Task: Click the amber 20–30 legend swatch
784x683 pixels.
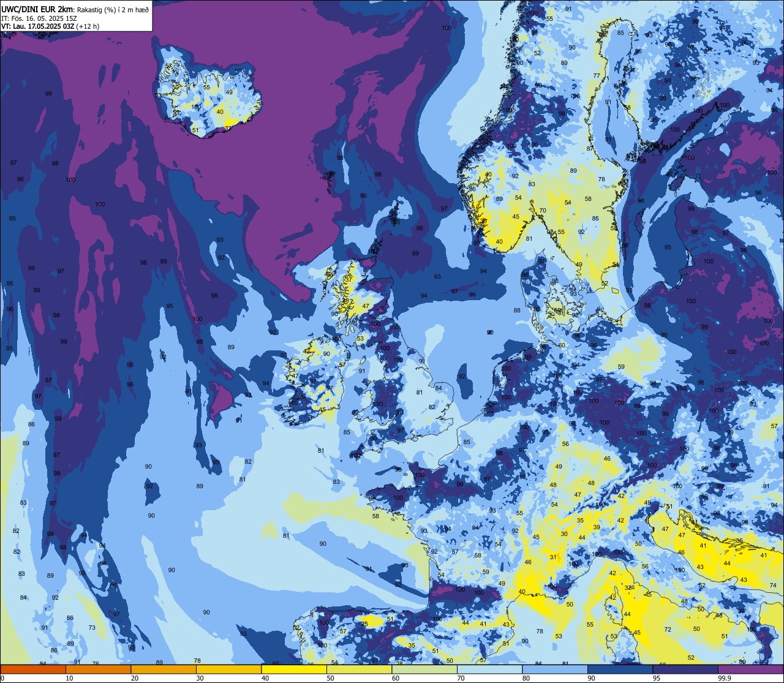Action: coord(164,670)
